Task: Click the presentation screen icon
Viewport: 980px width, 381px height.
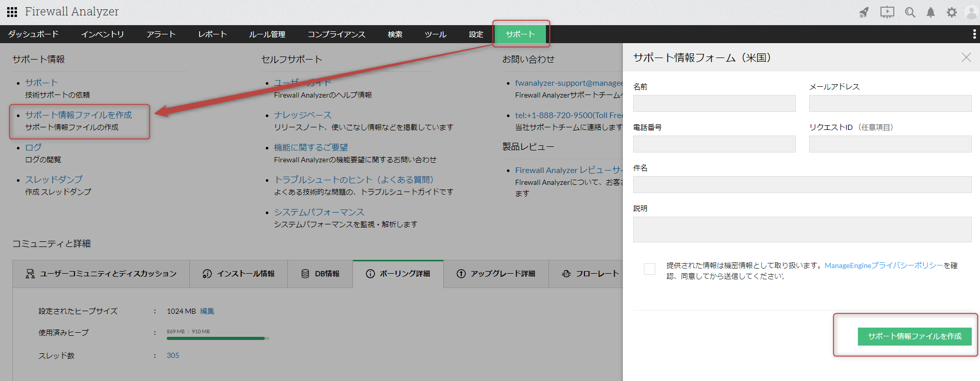Action: point(887,12)
